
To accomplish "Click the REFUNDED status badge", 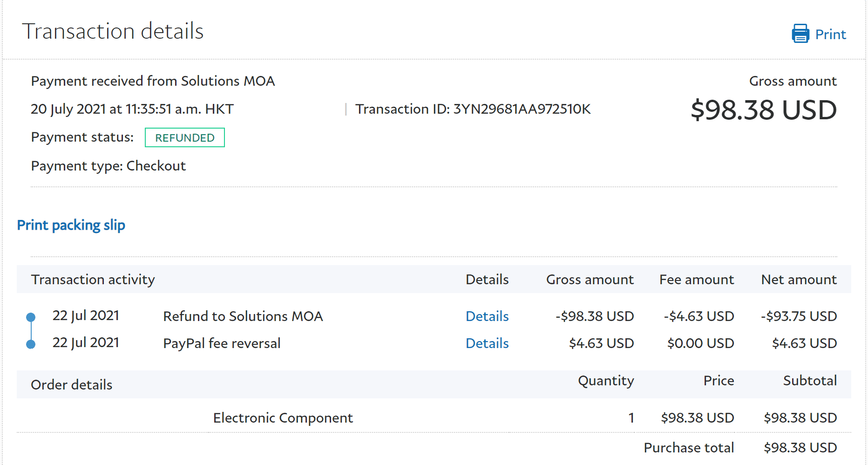I will 184,138.
